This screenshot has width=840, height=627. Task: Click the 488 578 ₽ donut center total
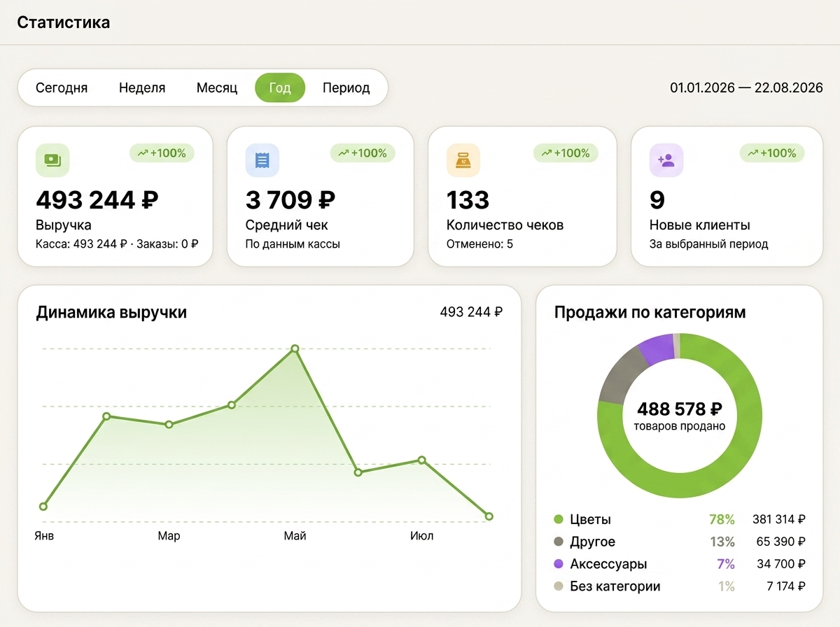(x=680, y=409)
